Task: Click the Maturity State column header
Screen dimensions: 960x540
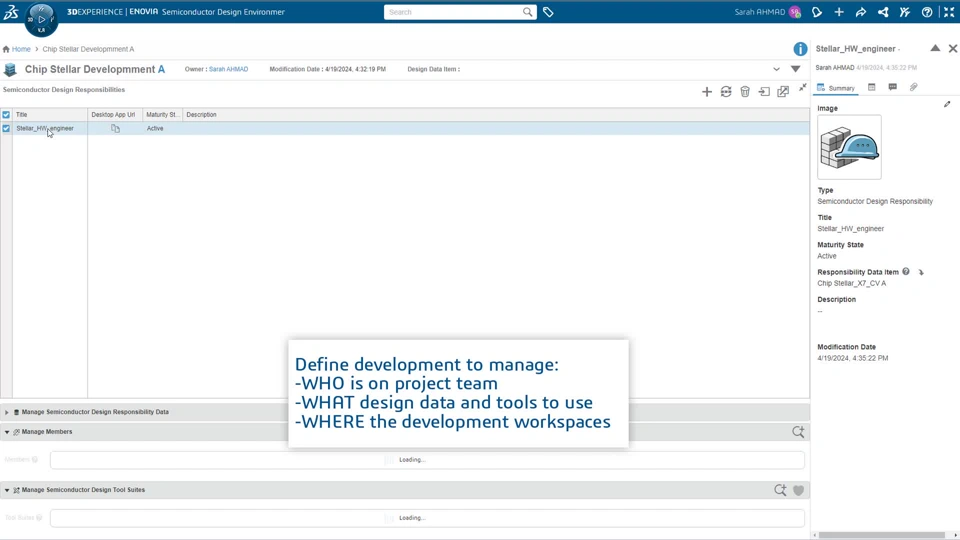Action: 162,114
